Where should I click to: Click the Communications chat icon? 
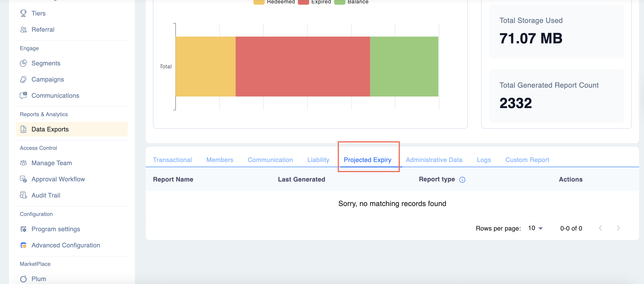pyautogui.click(x=23, y=95)
